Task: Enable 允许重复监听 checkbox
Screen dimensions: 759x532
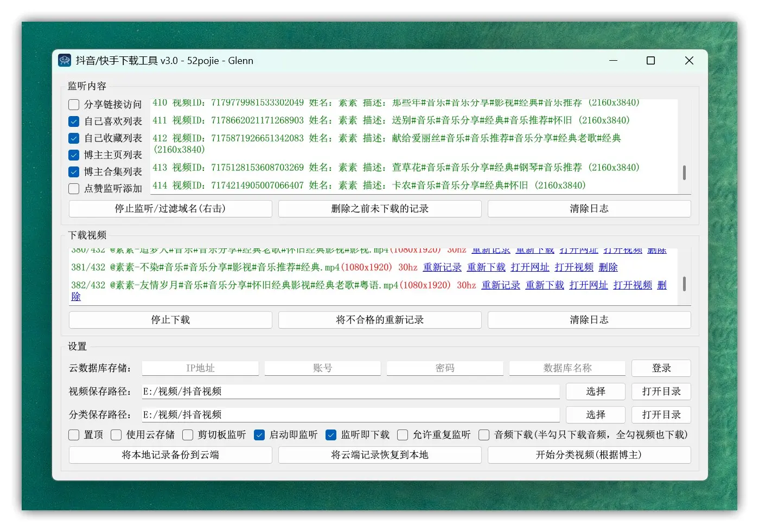Action: pos(403,435)
